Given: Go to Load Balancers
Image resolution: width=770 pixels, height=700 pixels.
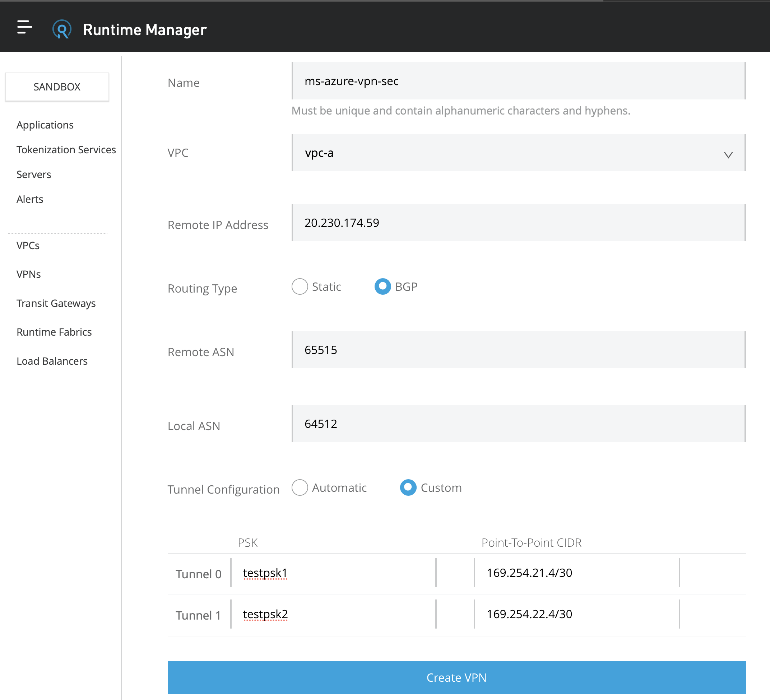Looking at the screenshot, I should [52, 361].
